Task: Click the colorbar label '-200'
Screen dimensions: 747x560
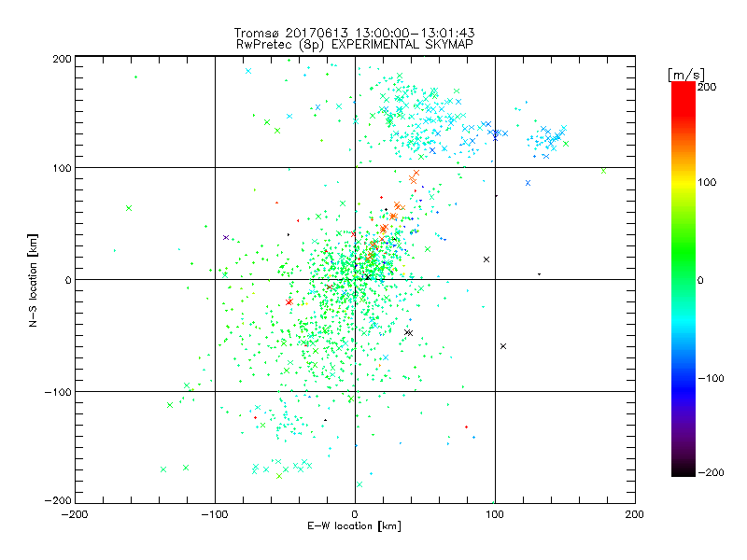Action: pyautogui.click(x=712, y=472)
